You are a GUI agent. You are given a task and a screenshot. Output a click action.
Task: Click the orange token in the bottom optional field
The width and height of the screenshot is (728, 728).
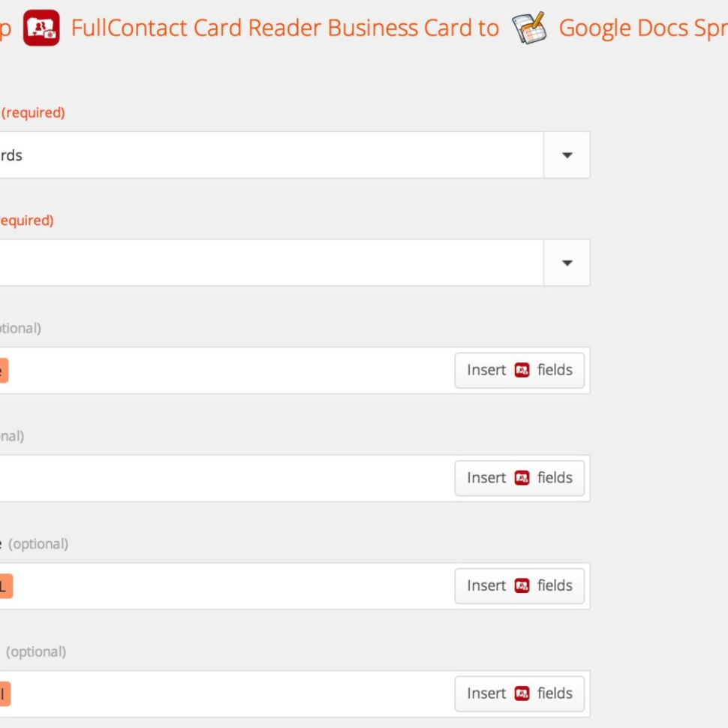(4, 693)
